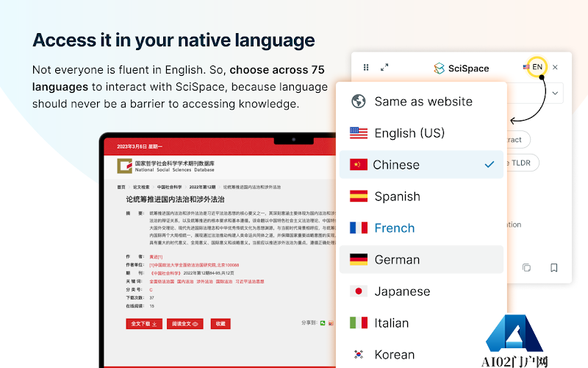
Task: Click the globe icon beside Same as website
Action: coord(359,101)
